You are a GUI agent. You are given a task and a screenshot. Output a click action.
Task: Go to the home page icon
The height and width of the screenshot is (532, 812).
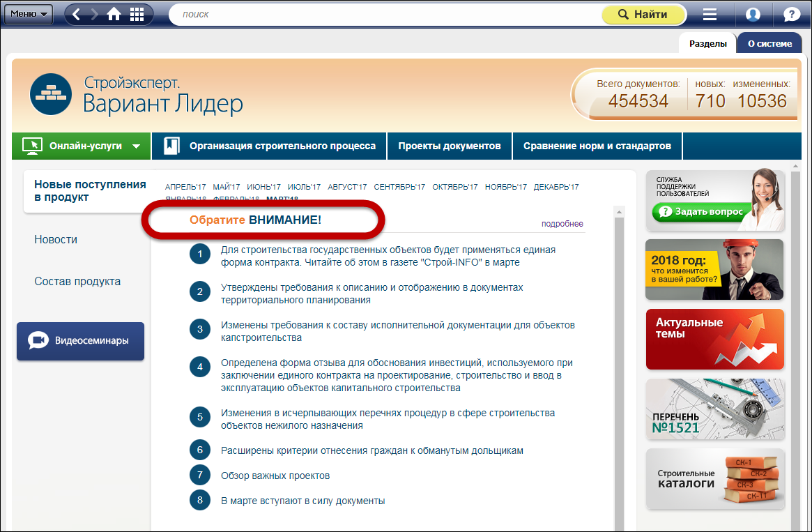(x=114, y=14)
